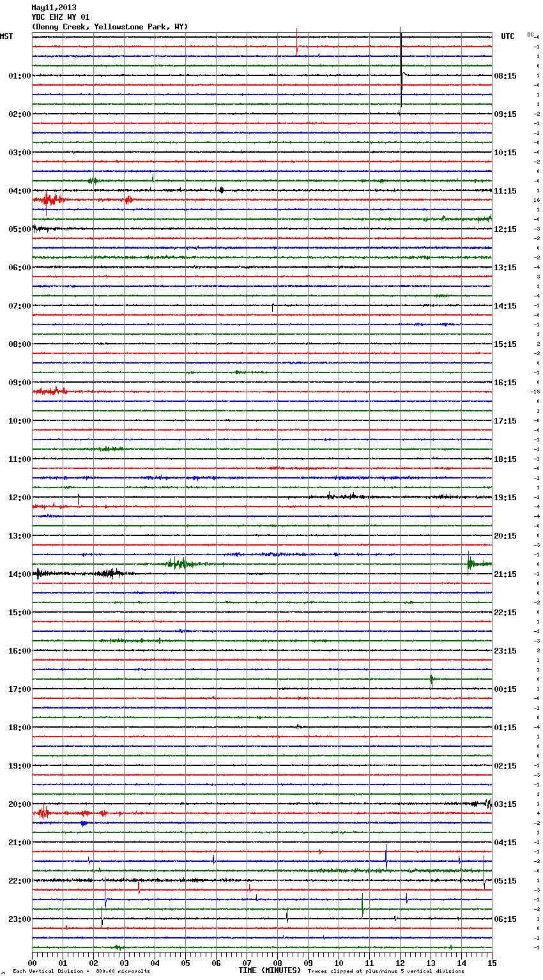Viewport: 543px width, 980px height.
Task: Click the DC value 16 on right column
Action: click(x=537, y=201)
